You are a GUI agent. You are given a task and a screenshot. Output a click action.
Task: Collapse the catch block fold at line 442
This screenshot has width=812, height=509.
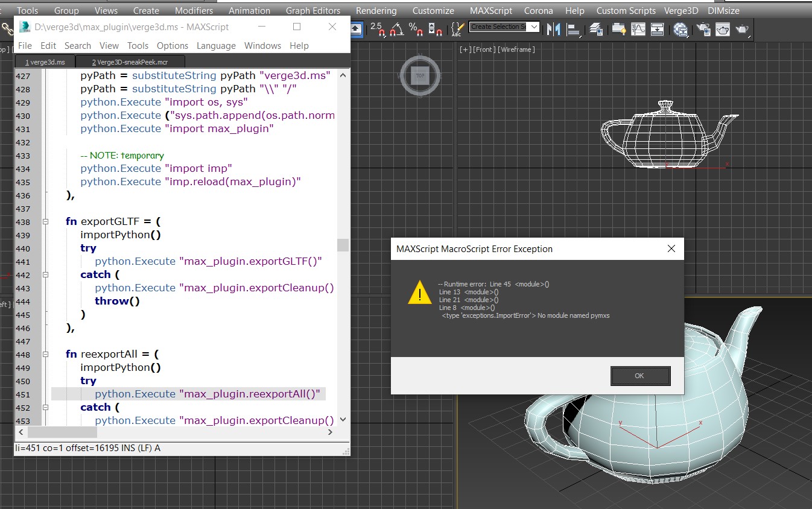click(x=45, y=275)
